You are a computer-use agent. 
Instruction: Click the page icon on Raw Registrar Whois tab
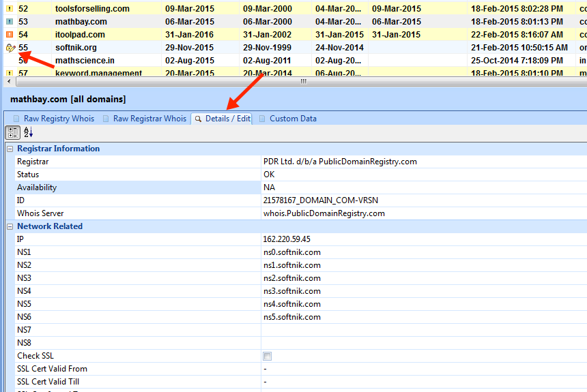tap(106, 119)
